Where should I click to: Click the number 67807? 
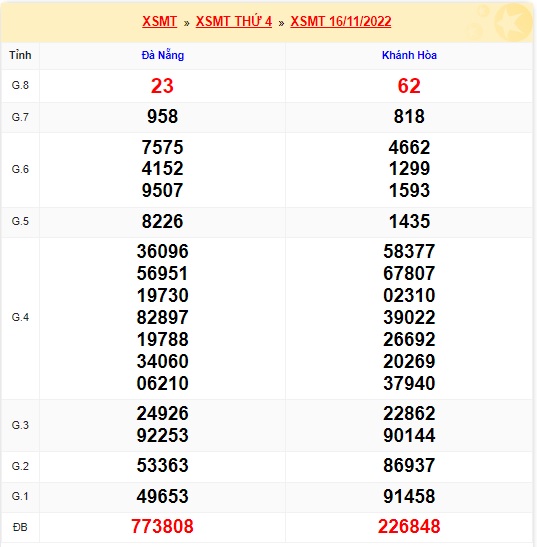[x=409, y=274]
